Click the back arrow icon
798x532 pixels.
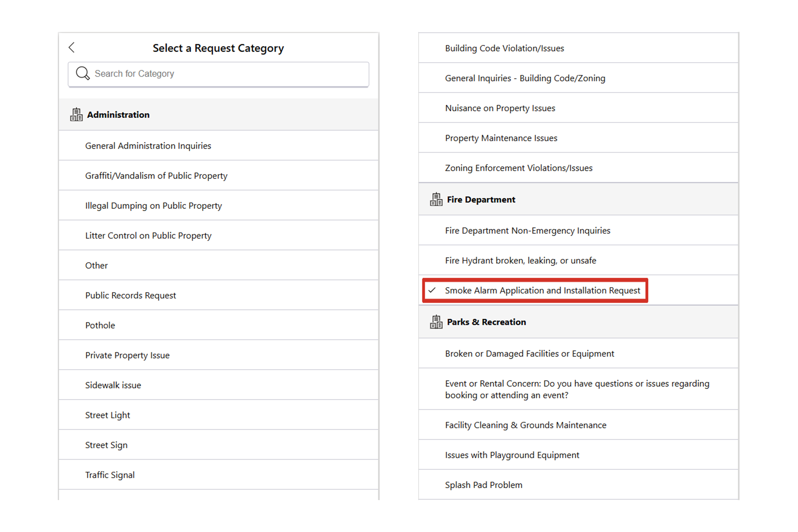pos(72,48)
